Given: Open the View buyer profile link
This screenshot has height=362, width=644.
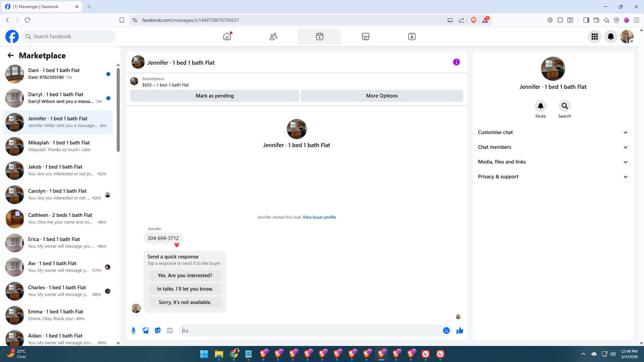Looking at the screenshot, I should pos(319,217).
